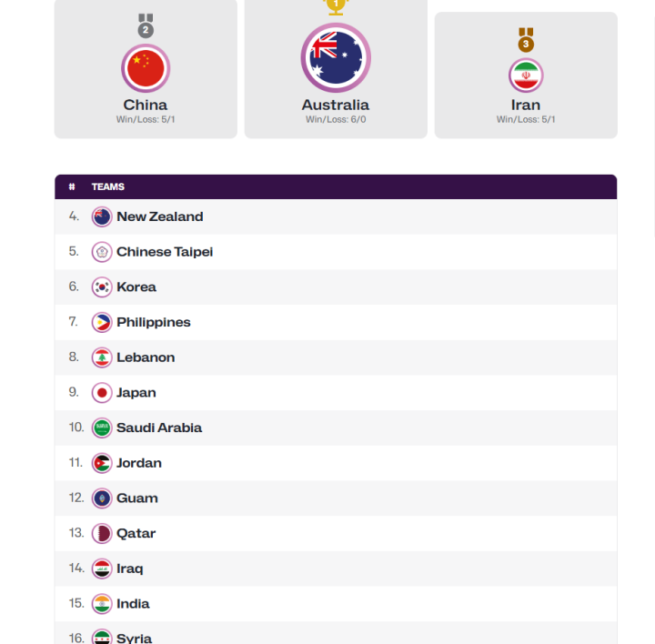Select the India team name
655x644 pixels.
pyautogui.click(x=133, y=603)
